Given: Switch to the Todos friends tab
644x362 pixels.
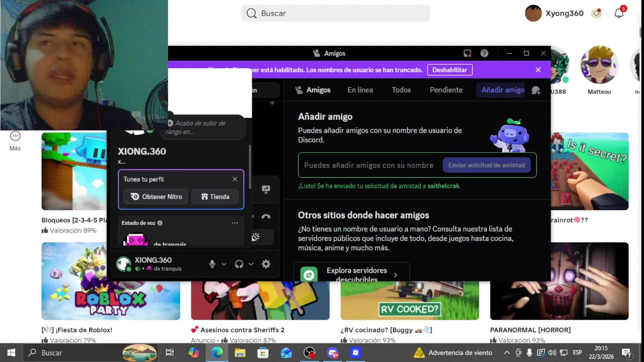Looking at the screenshot, I should tap(401, 90).
